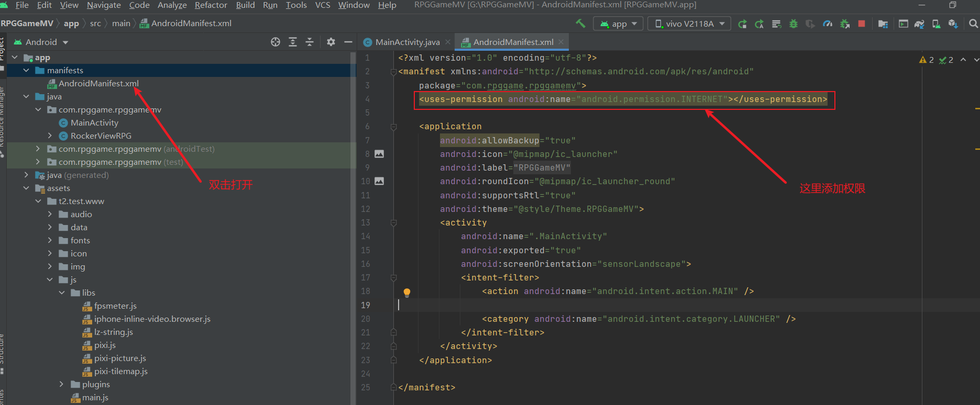Viewport: 980px width, 405px height.
Task: Click the gutter image icon on line 8
Action: [379, 154]
